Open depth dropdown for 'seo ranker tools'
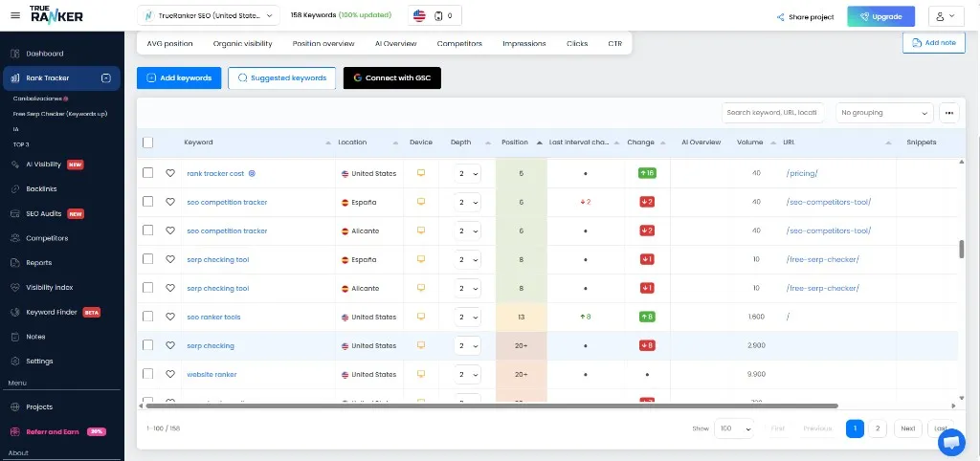The height and width of the screenshot is (461, 980). (467, 318)
